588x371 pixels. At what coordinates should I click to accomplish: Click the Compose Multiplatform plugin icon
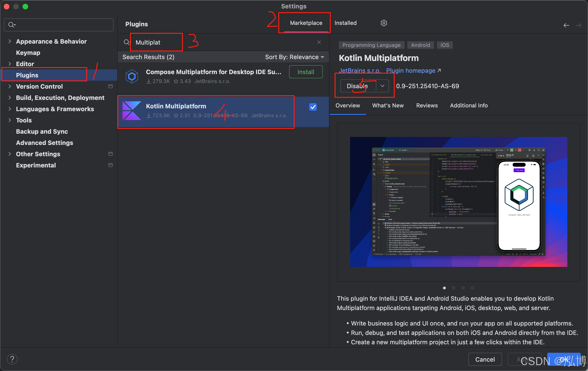[x=132, y=76]
